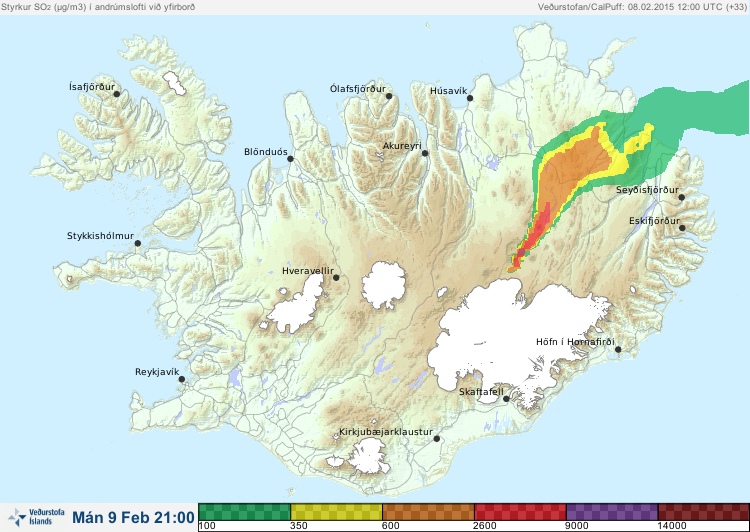Click the Seyðisfjörður label text
Image resolution: width=750 pixels, height=532 pixels.
[647, 190]
